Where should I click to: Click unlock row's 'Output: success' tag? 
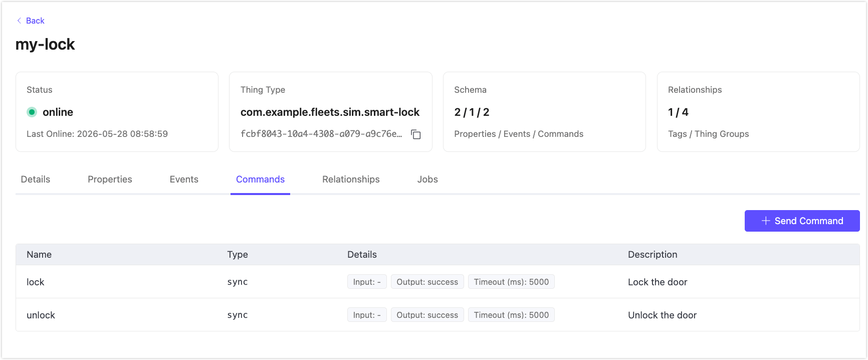point(427,315)
